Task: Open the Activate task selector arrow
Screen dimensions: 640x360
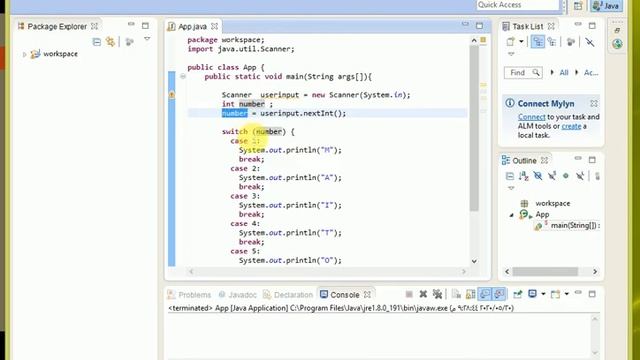Action: (x=577, y=73)
